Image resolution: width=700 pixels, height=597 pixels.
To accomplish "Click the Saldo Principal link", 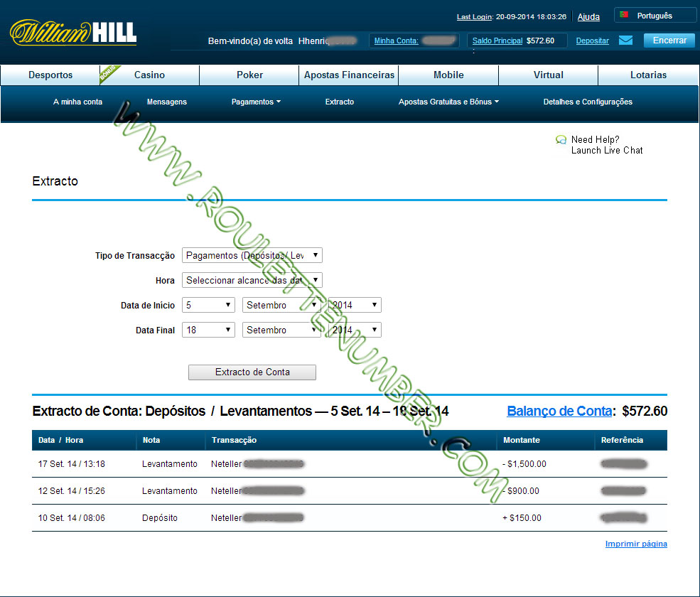I will pos(497,41).
